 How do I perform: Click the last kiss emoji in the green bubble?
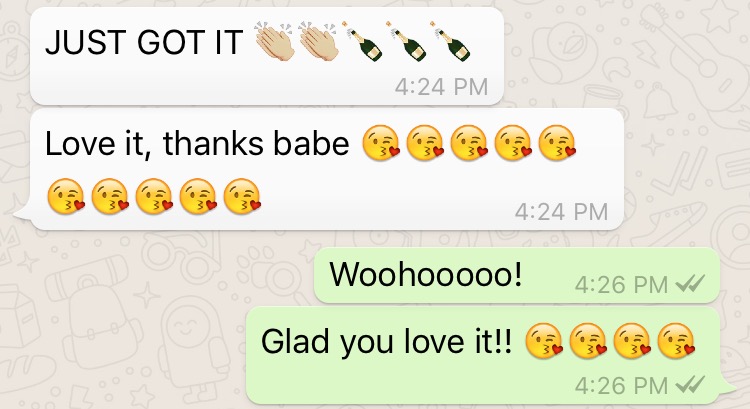pyautogui.click(x=676, y=341)
